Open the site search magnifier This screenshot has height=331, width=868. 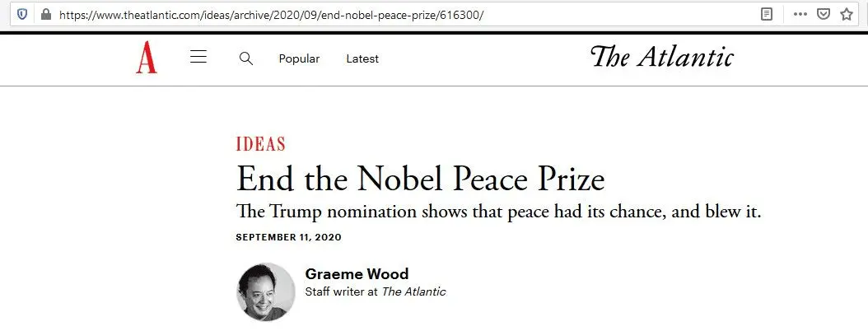pos(245,58)
